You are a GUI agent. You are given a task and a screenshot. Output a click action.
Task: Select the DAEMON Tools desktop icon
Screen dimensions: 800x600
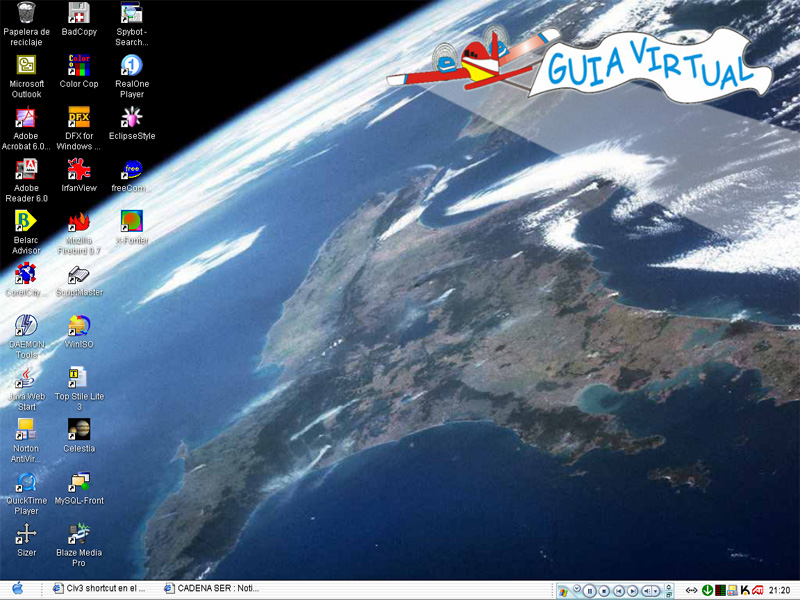27,326
